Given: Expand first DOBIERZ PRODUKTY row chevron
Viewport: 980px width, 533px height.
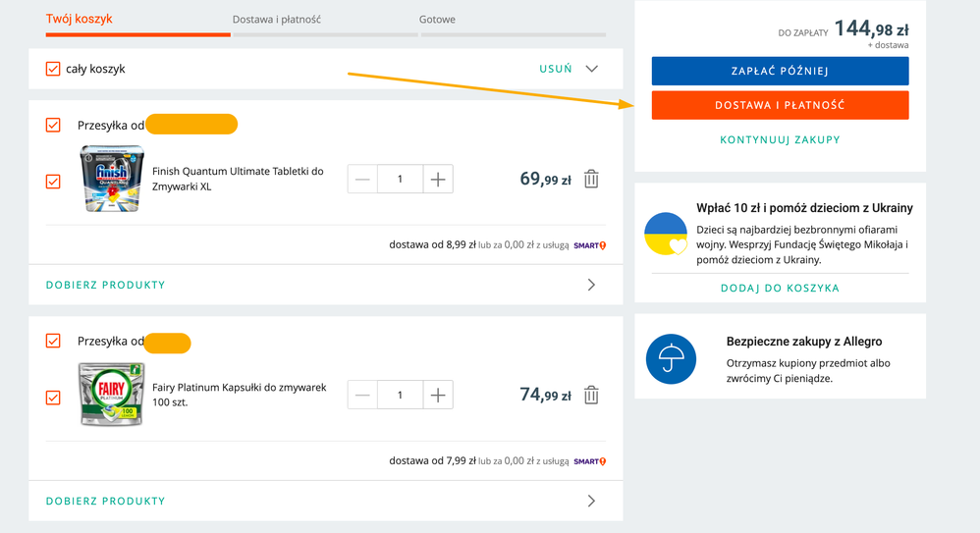Looking at the screenshot, I should [x=591, y=285].
